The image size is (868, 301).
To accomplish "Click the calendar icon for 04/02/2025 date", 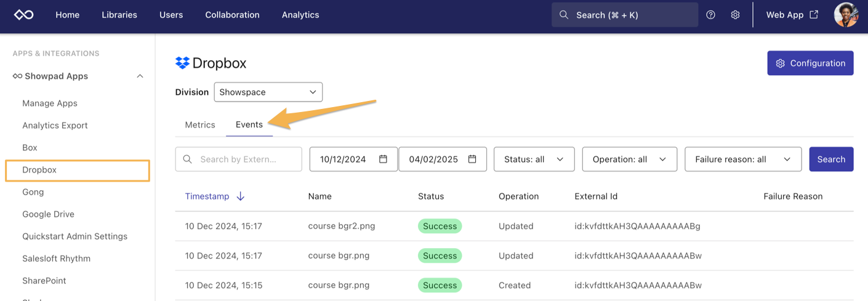I will pyautogui.click(x=472, y=159).
